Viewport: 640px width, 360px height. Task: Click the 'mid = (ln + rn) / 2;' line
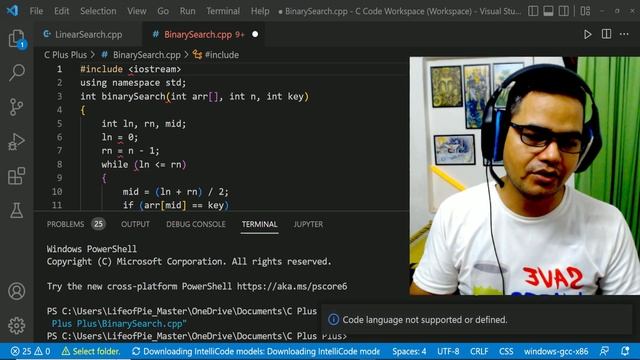[x=176, y=191]
